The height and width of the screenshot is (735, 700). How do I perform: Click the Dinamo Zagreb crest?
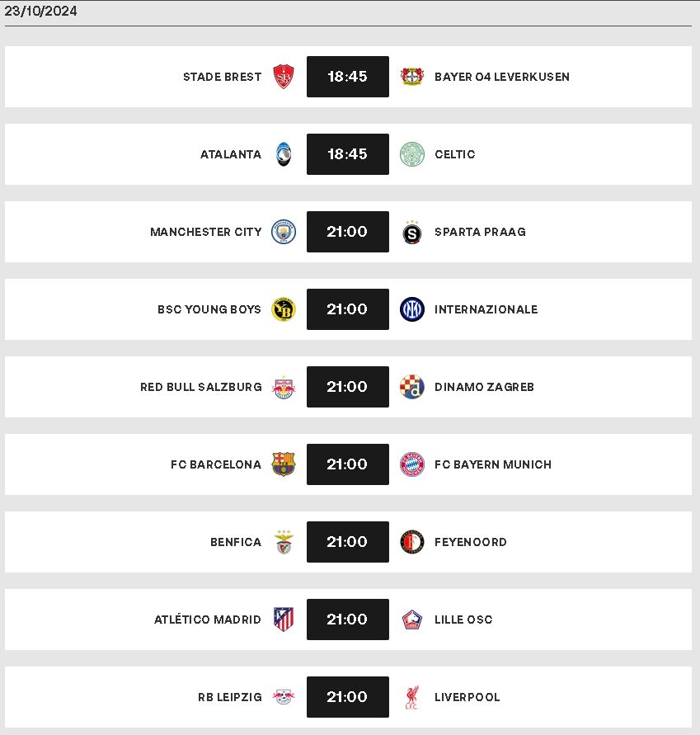pos(412,387)
